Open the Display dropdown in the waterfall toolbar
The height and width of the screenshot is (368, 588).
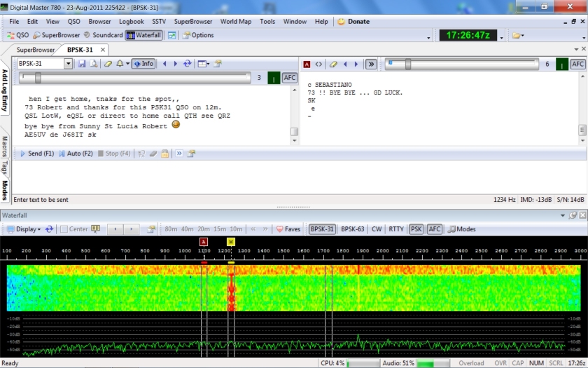(x=26, y=229)
